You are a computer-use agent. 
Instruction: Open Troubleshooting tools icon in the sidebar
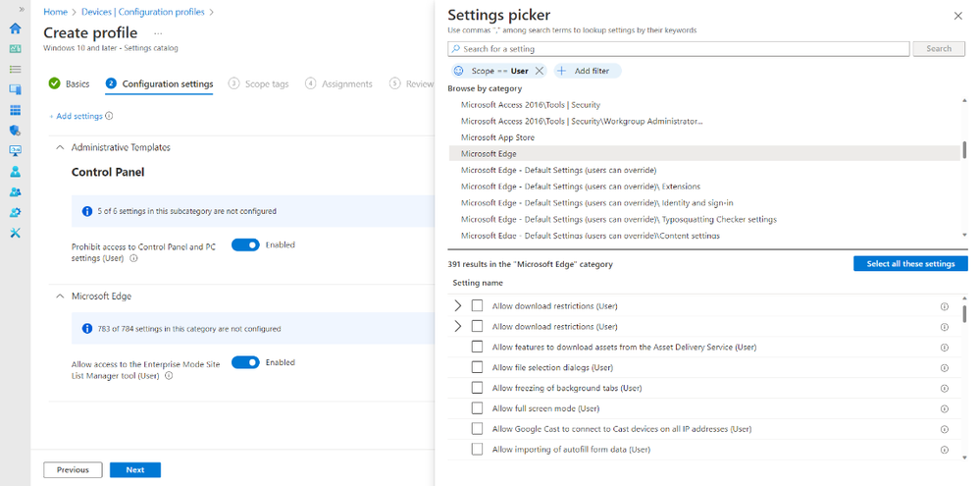pos(15,233)
